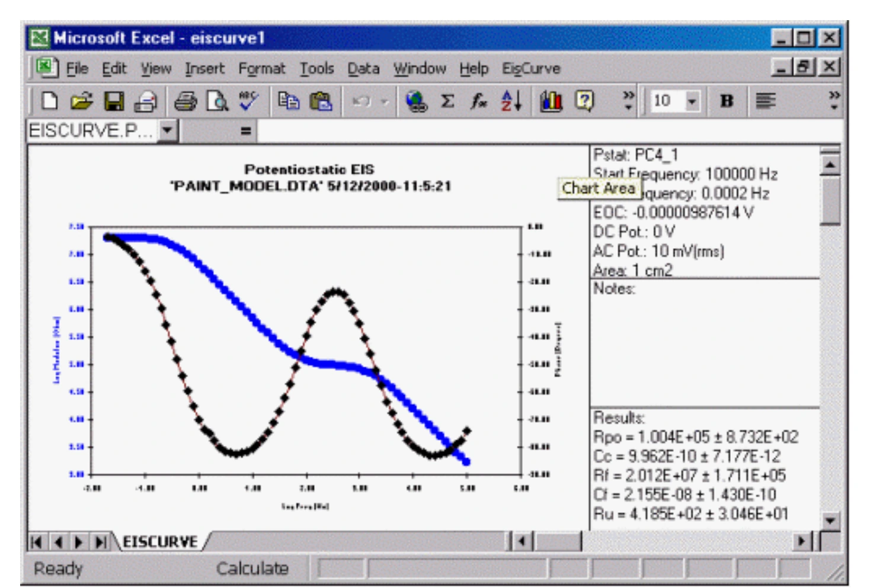The width and height of the screenshot is (870, 588).
Task: Expand More Buttons chevron after Align Left
Action: [834, 101]
